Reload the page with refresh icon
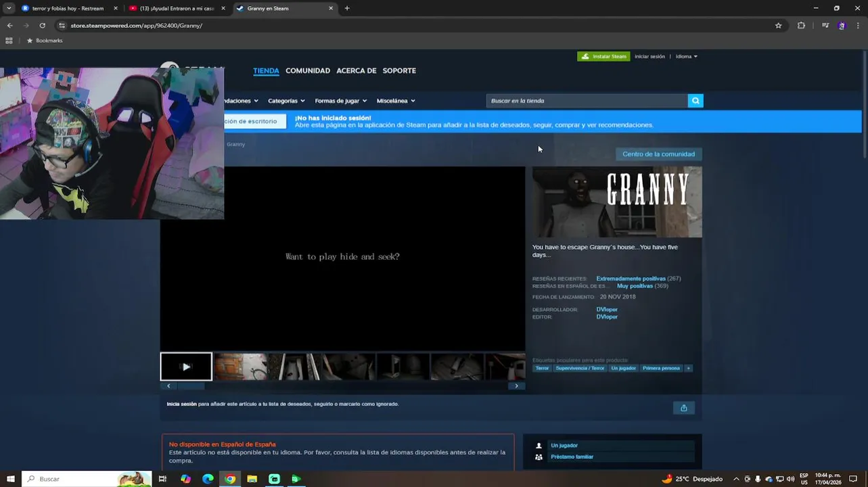868x487 pixels. tap(42, 26)
